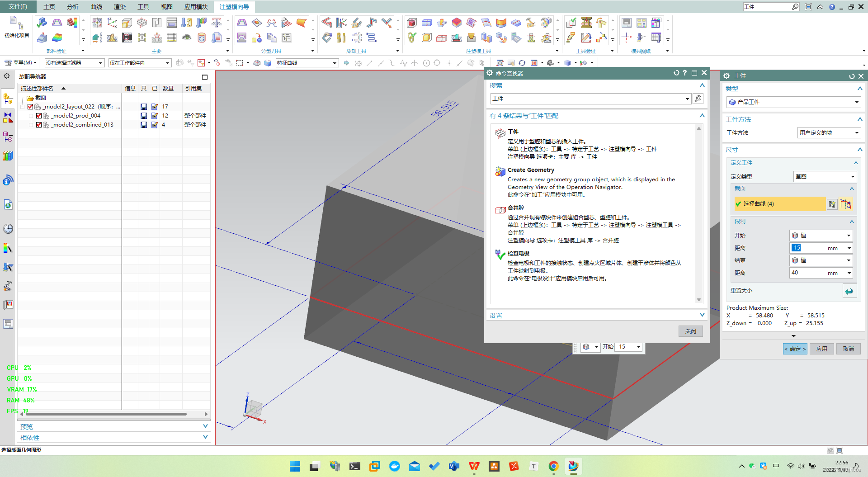Viewport: 868px width, 477px height.
Task: Uncheck the _model2_layout_022 assembly checkbox
Action: click(x=30, y=107)
